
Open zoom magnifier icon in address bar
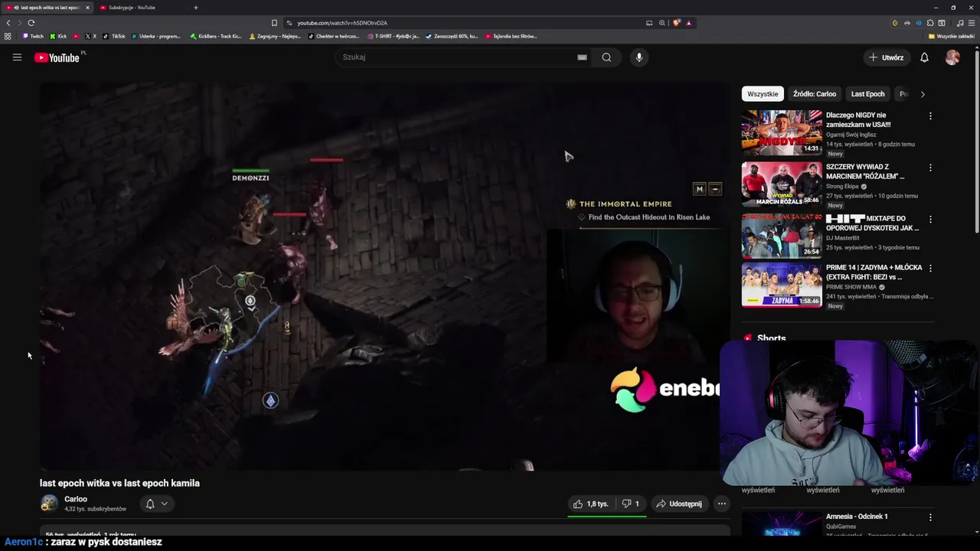(662, 23)
